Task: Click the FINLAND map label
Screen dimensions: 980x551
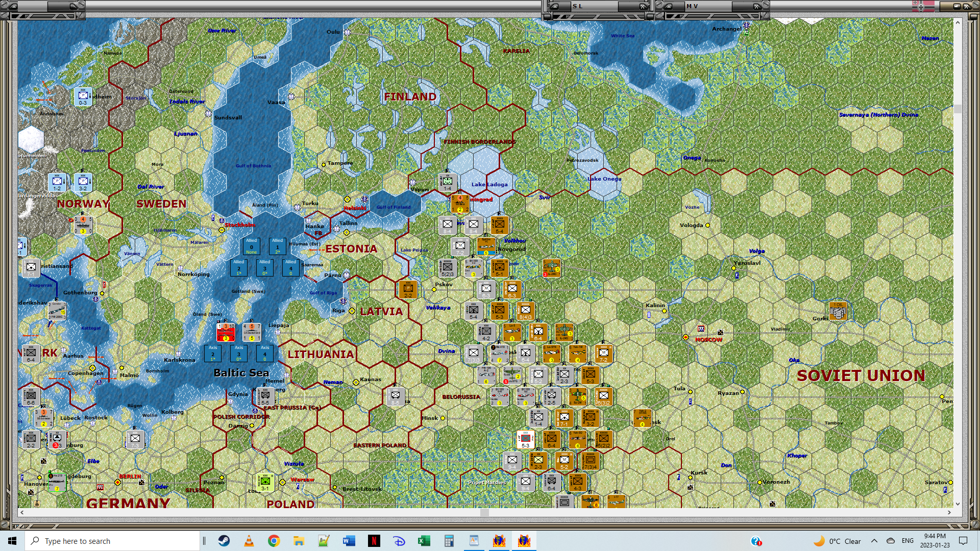Action: pyautogui.click(x=410, y=97)
